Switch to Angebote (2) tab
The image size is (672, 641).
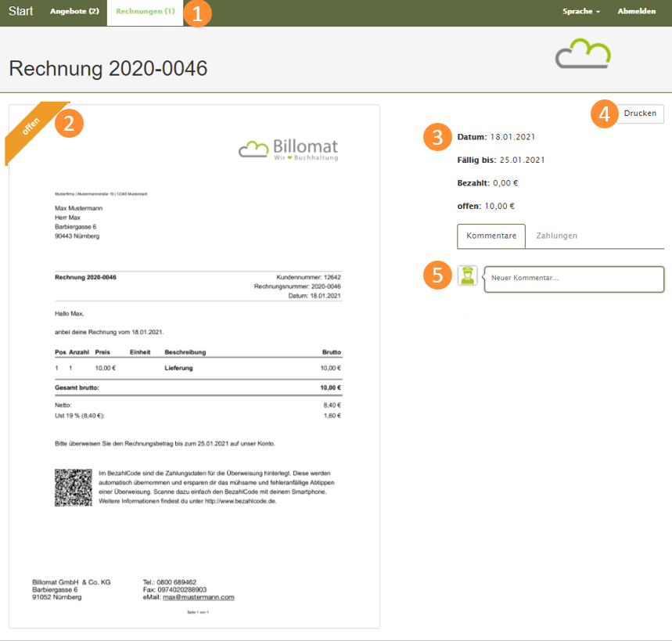74,11
